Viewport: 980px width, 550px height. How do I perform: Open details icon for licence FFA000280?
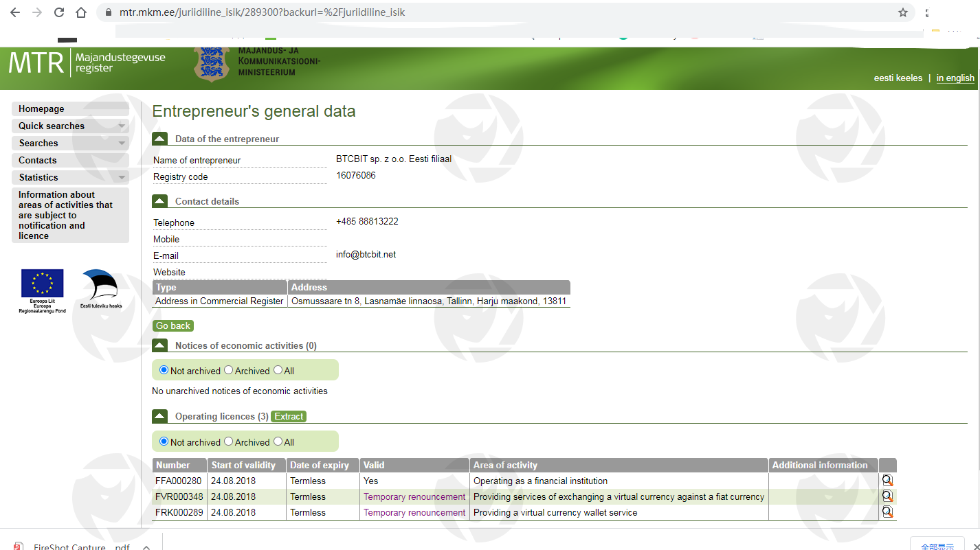[887, 481]
